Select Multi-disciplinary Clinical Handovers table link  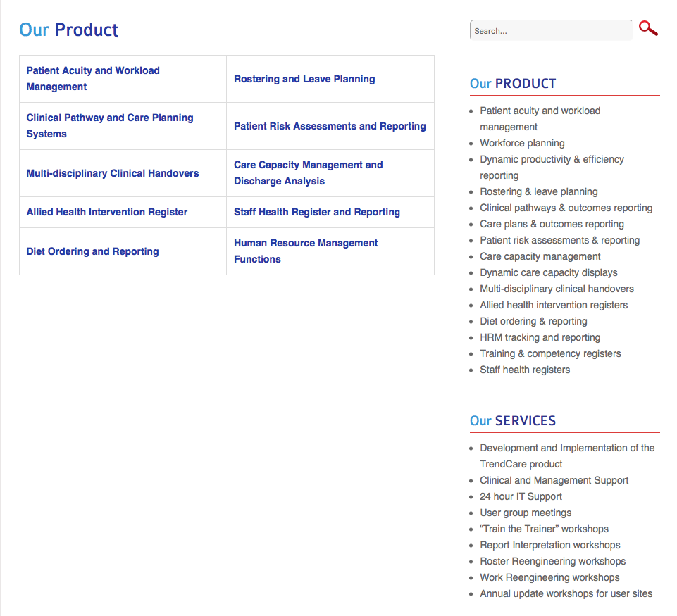point(113,173)
